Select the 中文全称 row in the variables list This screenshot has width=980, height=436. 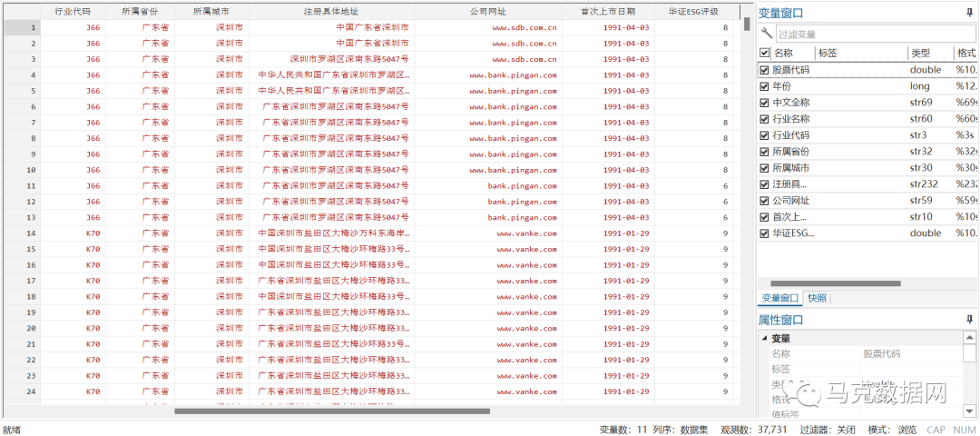click(x=866, y=103)
